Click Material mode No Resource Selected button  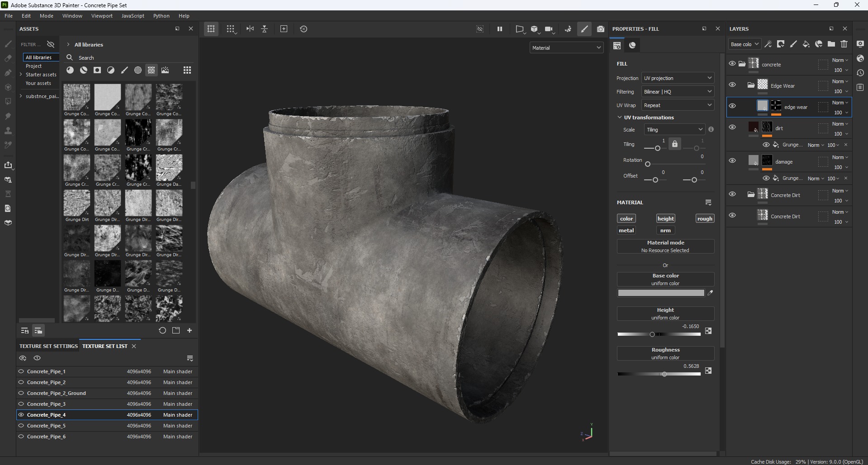(x=666, y=246)
